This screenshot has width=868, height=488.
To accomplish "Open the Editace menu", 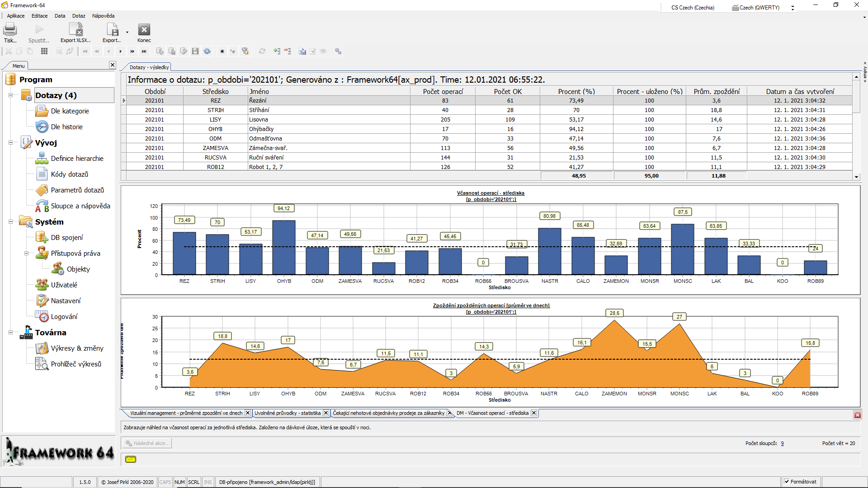I will pos(39,16).
